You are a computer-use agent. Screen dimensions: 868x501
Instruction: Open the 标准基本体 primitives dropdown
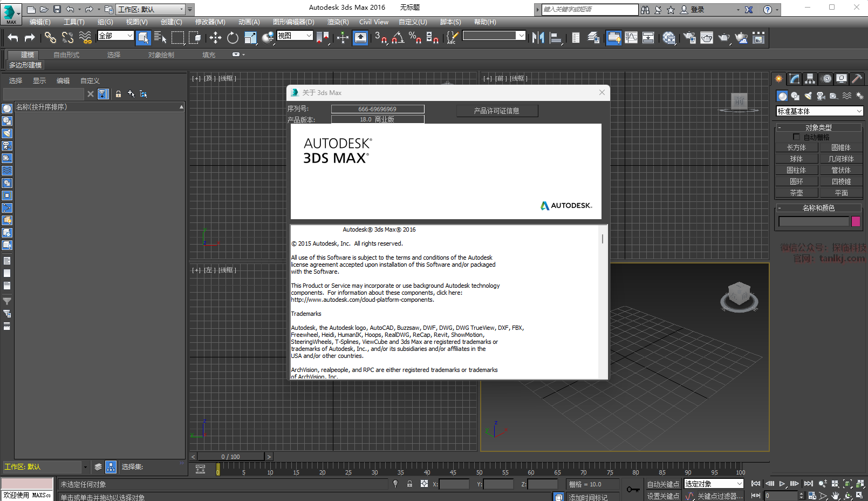click(x=819, y=111)
